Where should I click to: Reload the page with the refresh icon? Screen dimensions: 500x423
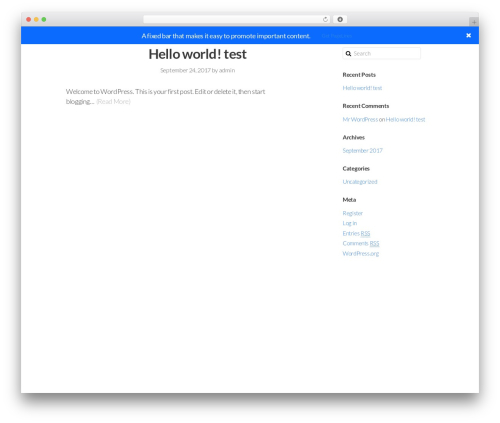[325, 19]
